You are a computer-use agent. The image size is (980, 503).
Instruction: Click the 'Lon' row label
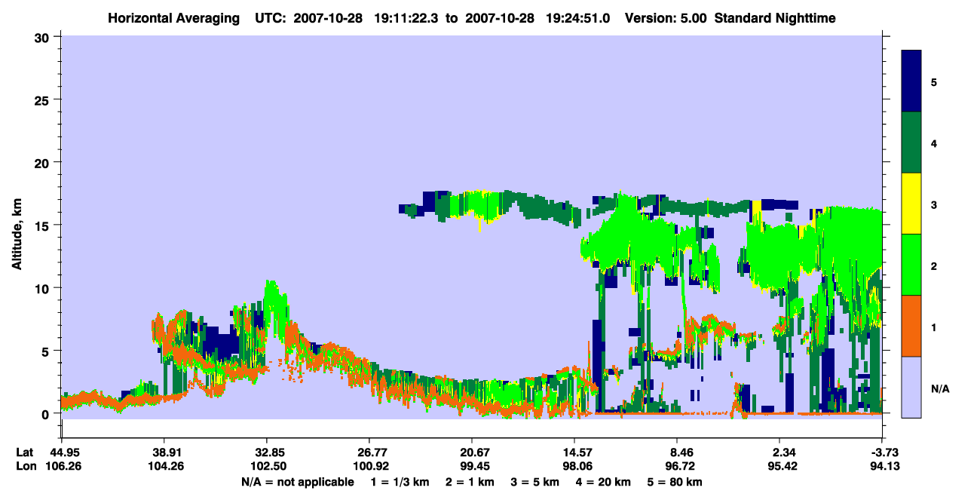(25, 466)
